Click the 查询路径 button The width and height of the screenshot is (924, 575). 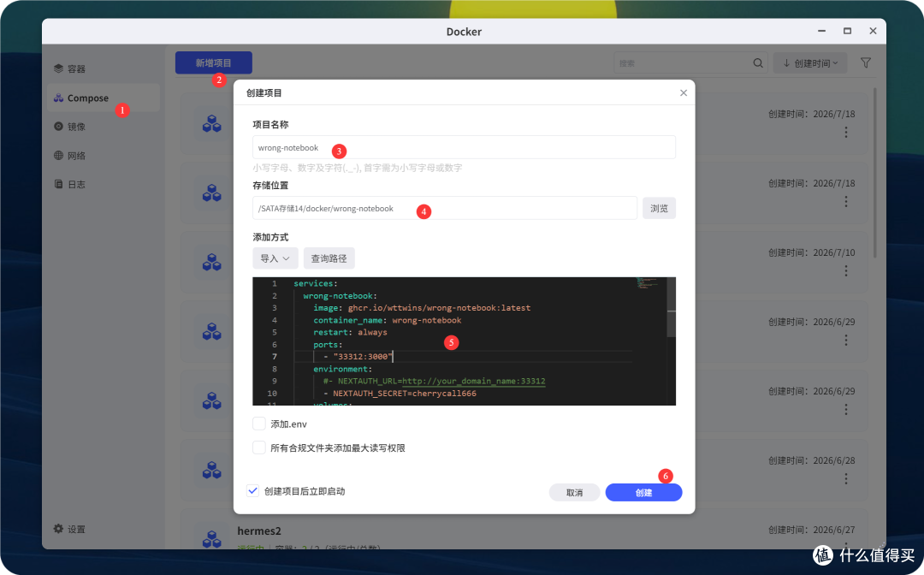click(x=329, y=258)
